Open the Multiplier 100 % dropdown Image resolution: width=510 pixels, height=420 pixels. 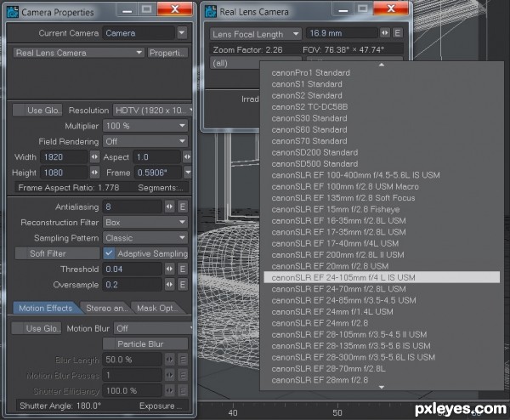point(145,126)
